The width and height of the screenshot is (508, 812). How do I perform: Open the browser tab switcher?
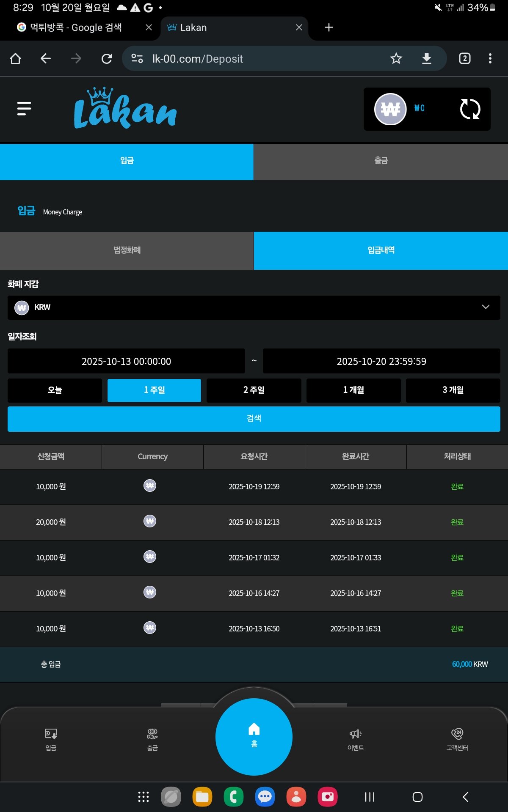(464, 58)
